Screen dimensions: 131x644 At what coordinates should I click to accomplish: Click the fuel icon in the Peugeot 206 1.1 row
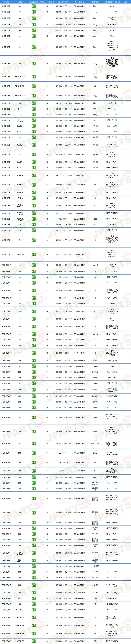click(x=33, y=453)
